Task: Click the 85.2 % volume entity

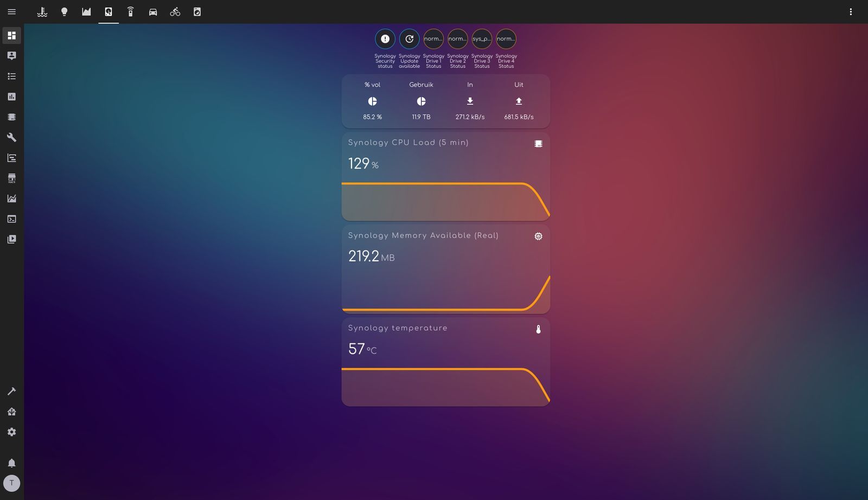Action: pyautogui.click(x=372, y=101)
